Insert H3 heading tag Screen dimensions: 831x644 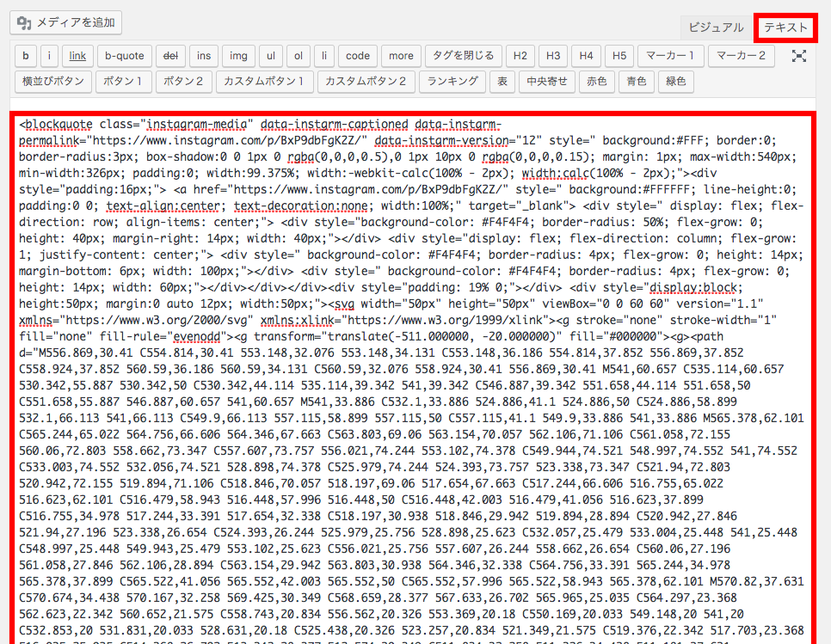click(553, 56)
